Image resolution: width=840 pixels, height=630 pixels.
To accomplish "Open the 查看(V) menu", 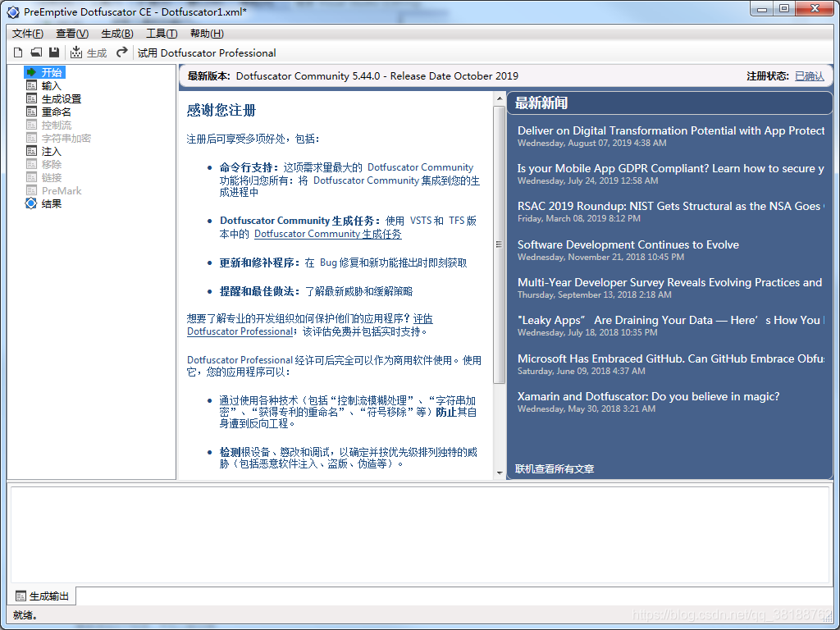I will click(72, 33).
